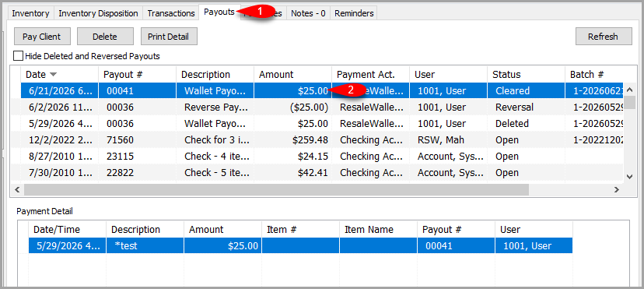Open the Inventory tab

tap(30, 13)
